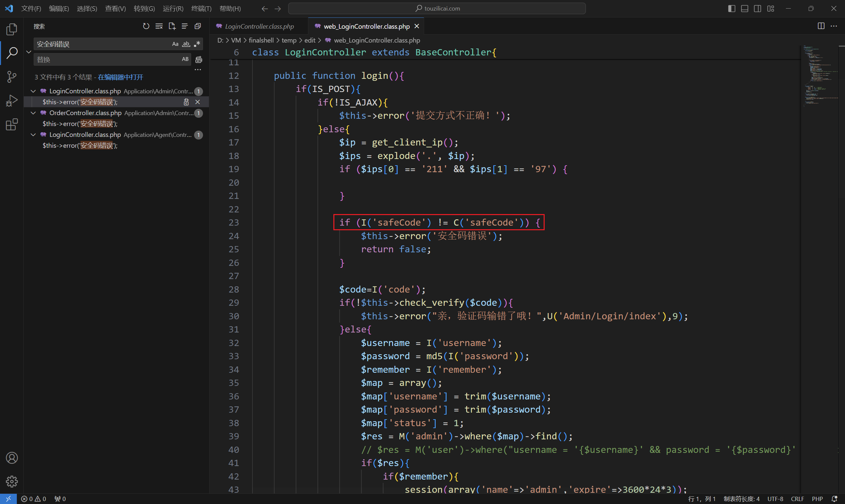Dismiss the highlighted Admin LoginController match

point(198,102)
